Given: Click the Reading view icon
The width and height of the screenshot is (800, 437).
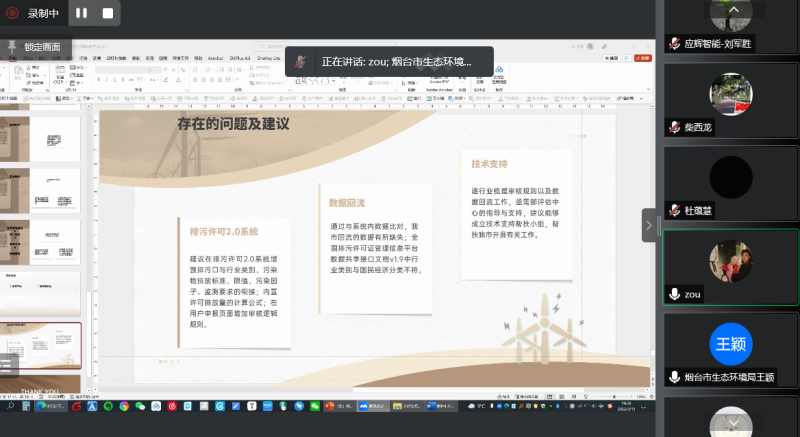Looking at the screenshot, I should 573,396.
